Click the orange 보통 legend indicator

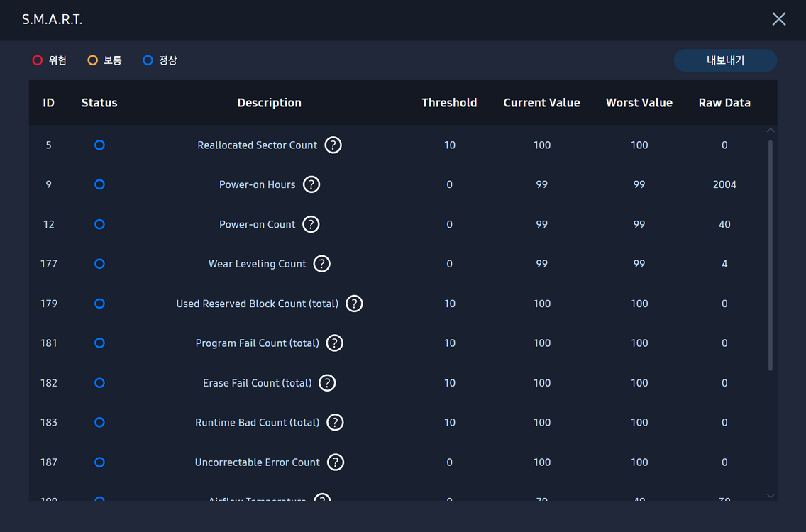click(93, 60)
